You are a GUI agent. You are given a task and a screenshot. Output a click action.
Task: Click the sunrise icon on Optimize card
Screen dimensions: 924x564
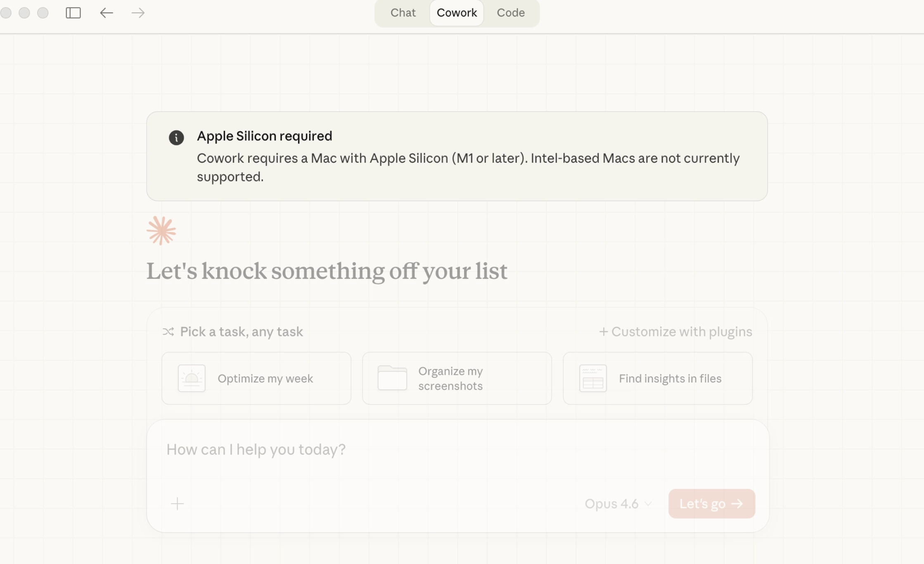click(192, 378)
